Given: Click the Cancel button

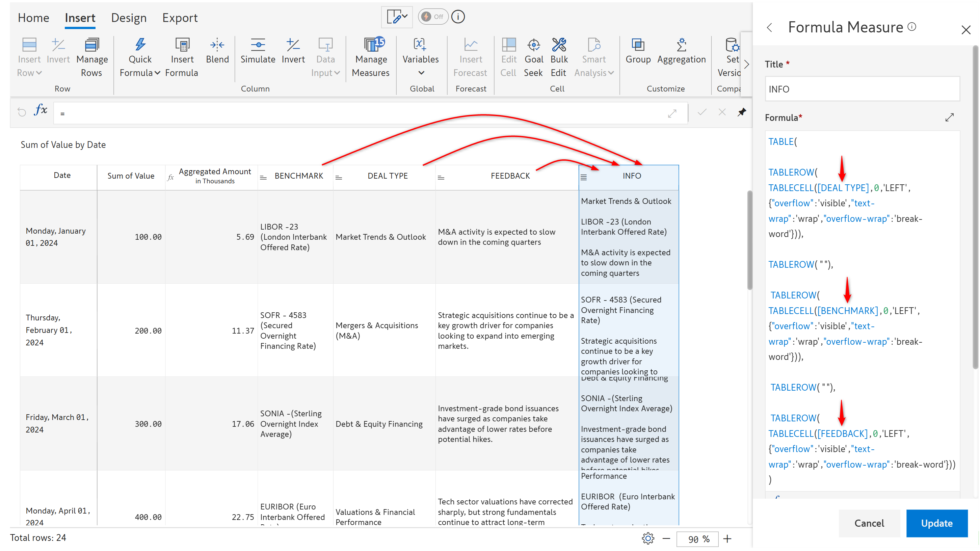Looking at the screenshot, I should click(869, 523).
